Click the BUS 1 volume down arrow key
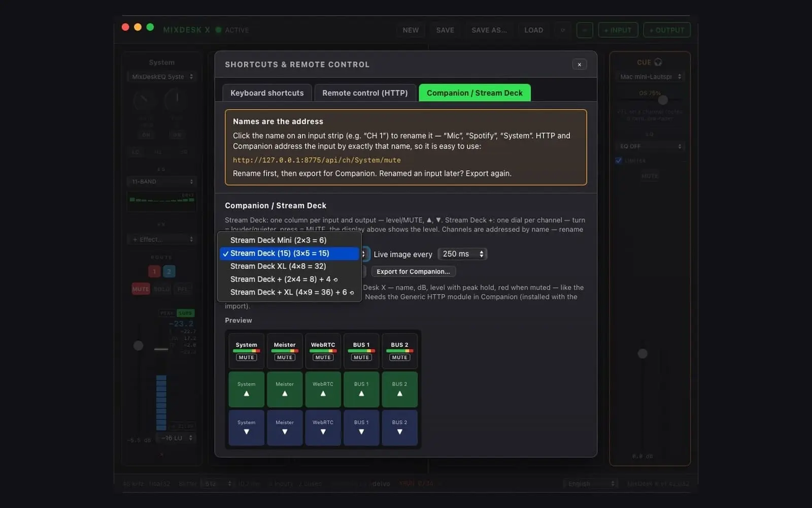Screen dimensions: 812x508 tap(361, 428)
